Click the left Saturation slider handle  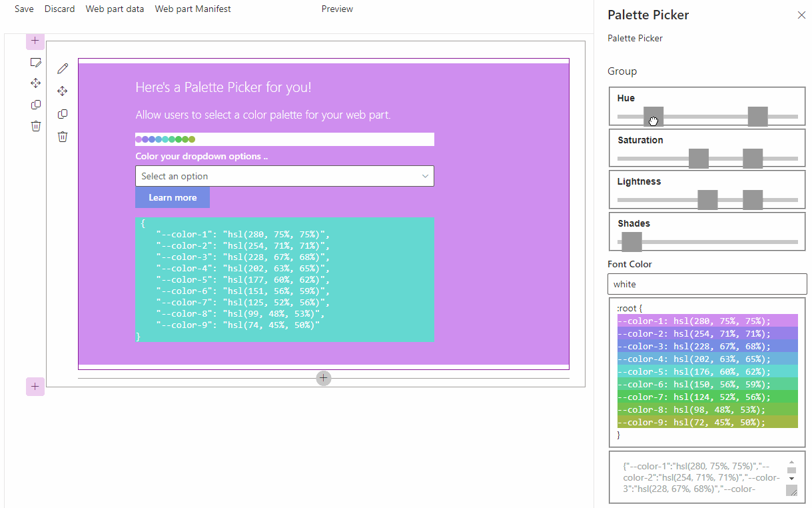tap(698, 159)
